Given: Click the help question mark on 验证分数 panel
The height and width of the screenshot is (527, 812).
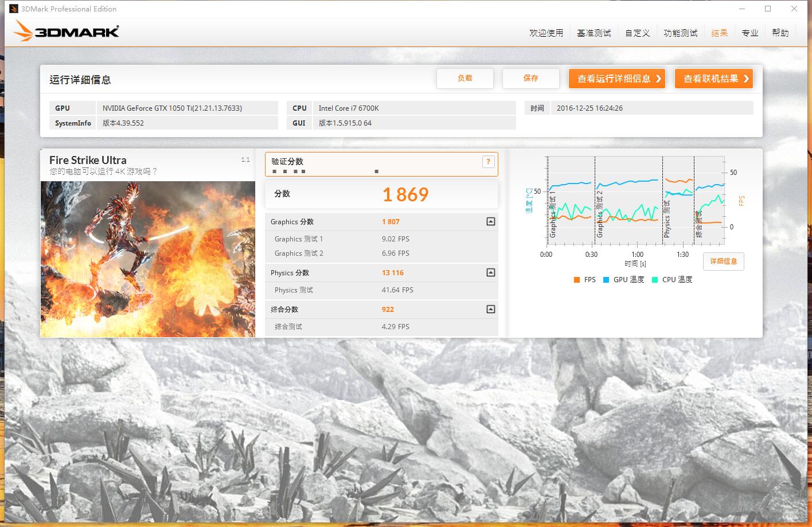Looking at the screenshot, I should [x=488, y=162].
